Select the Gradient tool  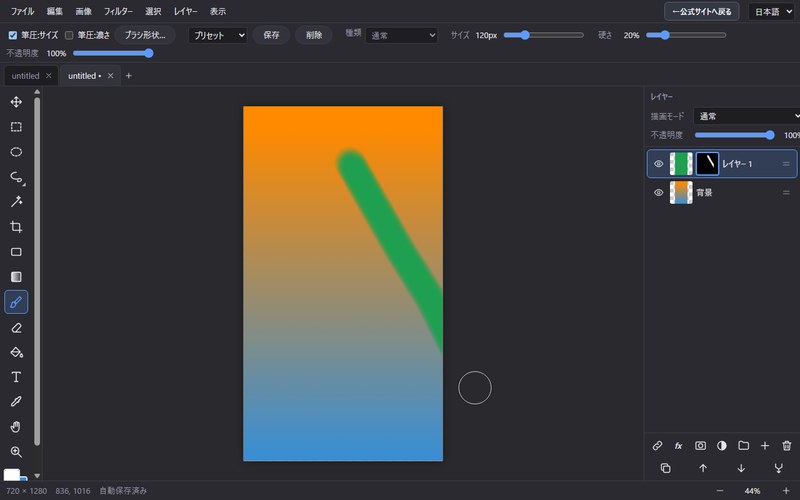(16, 277)
